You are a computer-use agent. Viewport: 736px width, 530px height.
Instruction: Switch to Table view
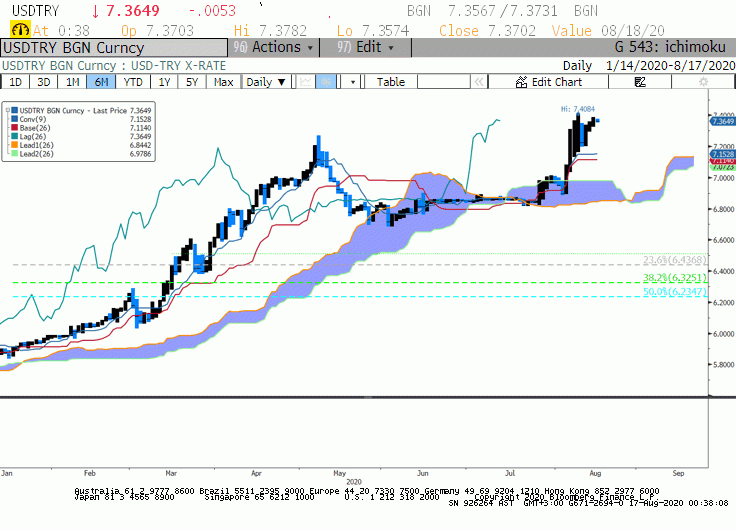391,82
